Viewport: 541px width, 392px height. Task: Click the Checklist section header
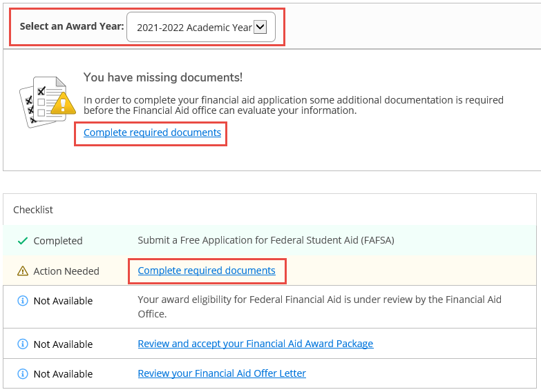33,210
